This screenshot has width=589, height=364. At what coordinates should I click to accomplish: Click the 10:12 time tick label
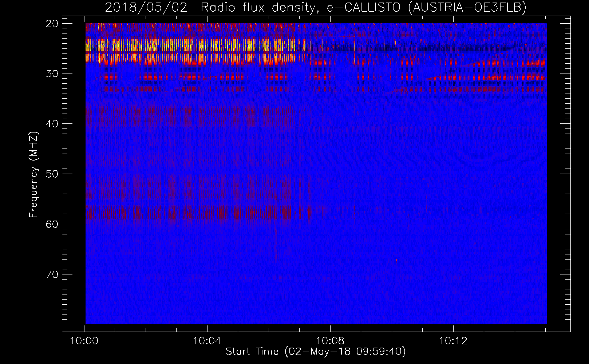[453, 341]
